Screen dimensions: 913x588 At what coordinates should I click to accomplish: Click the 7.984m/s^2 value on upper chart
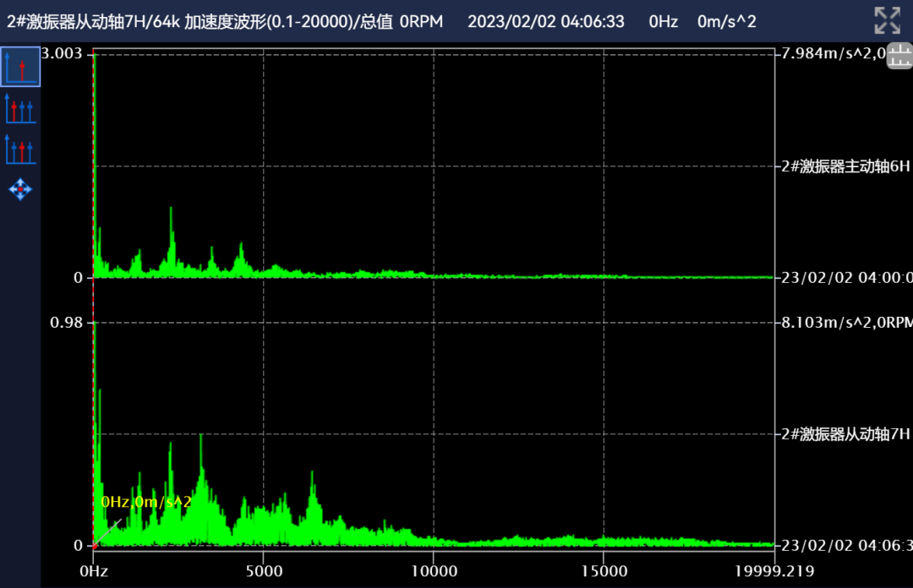coord(833,54)
